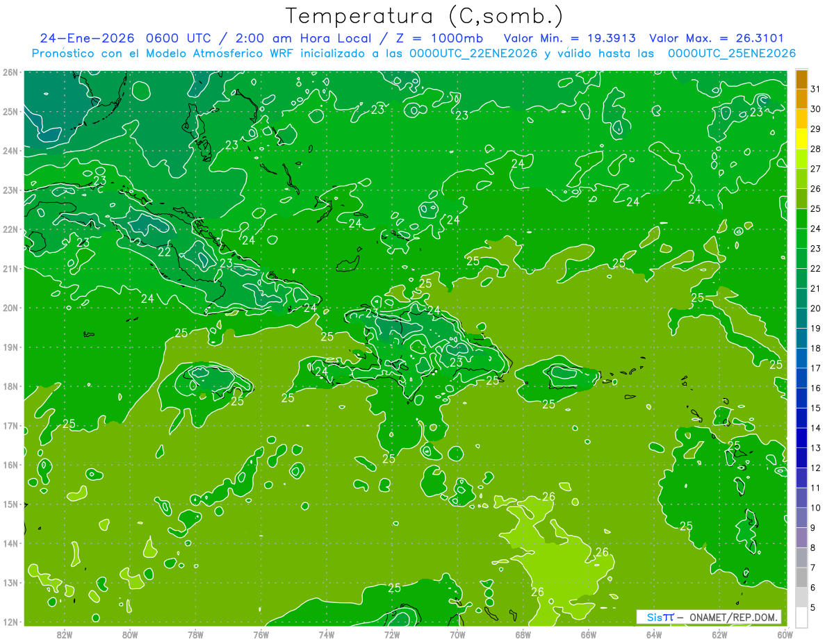The height and width of the screenshot is (644, 834).
Task: Click the 15N latitude axis label
Action: pyautogui.click(x=10, y=504)
